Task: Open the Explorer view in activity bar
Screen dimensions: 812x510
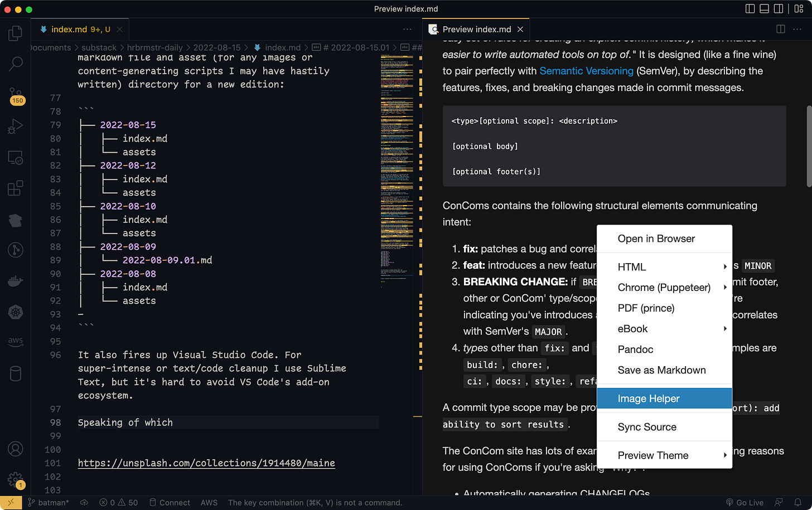Action: pyautogui.click(x=16, y=33)
